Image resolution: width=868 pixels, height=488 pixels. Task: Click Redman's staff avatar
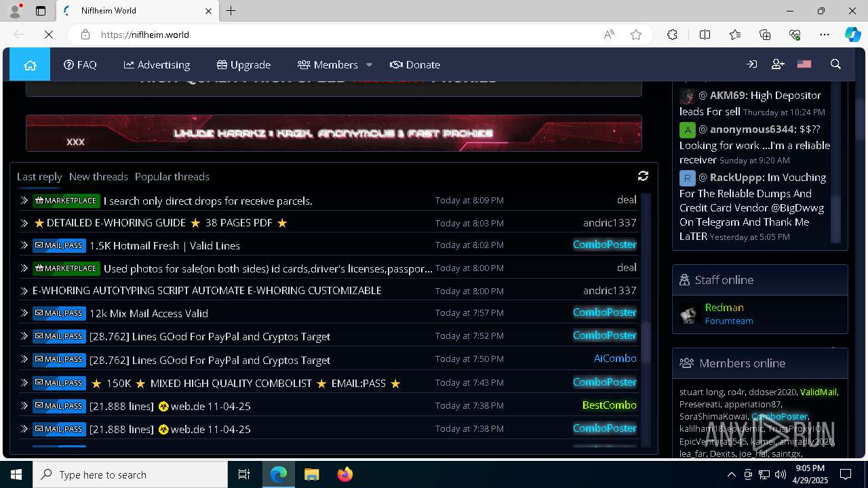(690, 314)
